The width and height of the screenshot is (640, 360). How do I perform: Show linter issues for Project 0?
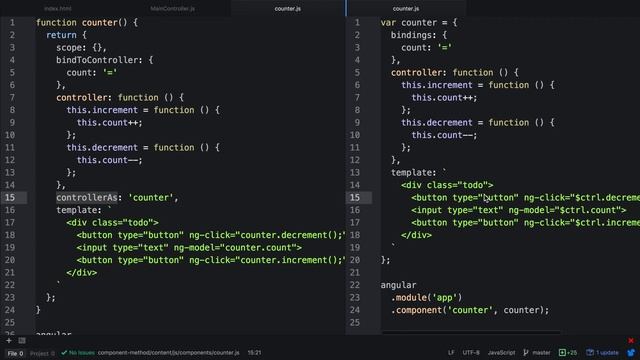[42, 353]
